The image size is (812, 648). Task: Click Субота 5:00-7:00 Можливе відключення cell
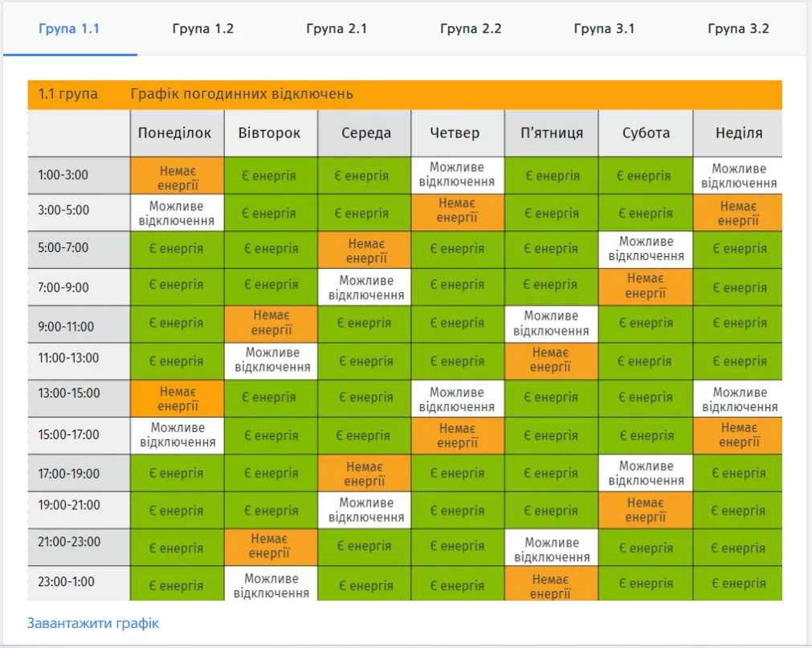[x=646, y=249]
